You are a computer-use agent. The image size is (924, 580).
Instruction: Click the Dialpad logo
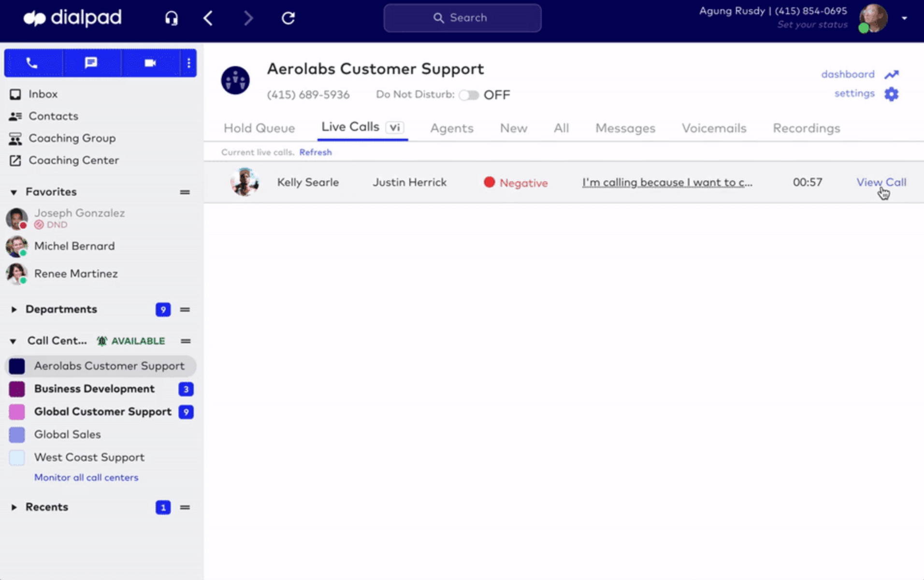72,18
